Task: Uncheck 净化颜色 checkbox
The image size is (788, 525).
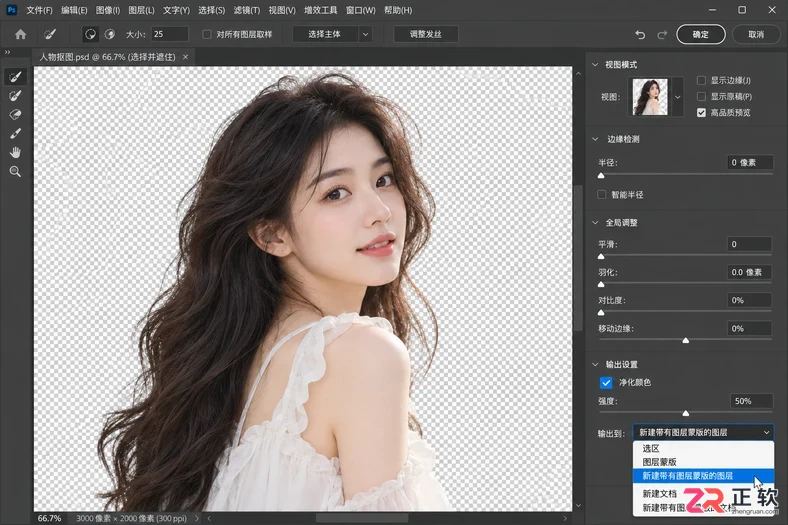Action: [x=606, y=382]
